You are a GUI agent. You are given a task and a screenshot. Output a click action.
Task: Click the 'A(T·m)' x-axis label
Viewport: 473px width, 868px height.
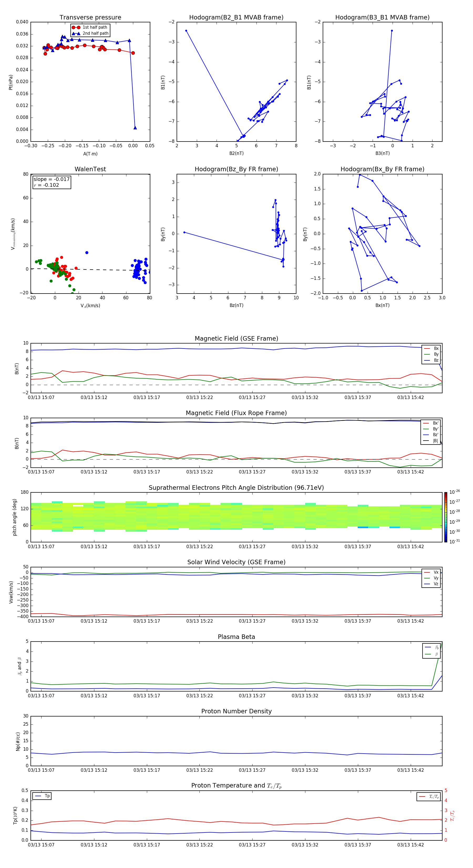pyautogui.click(x=90, y=154)
